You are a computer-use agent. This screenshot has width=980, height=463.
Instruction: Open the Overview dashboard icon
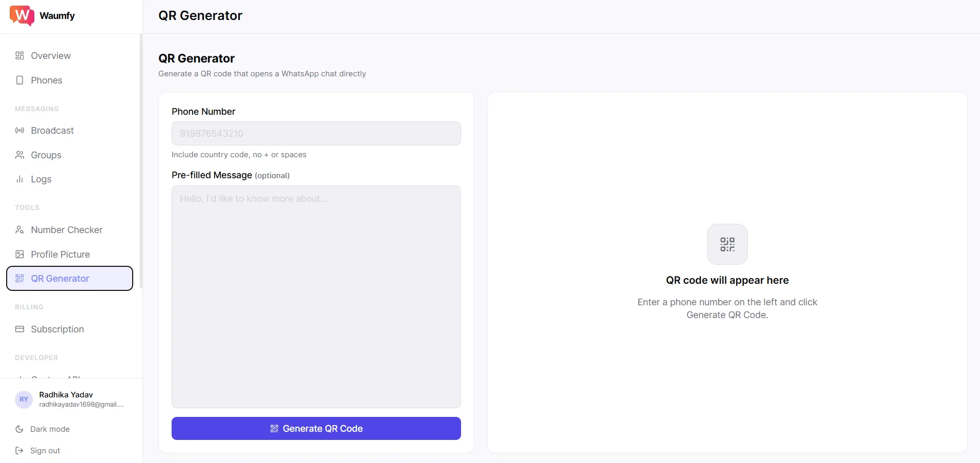coord(19,56)
